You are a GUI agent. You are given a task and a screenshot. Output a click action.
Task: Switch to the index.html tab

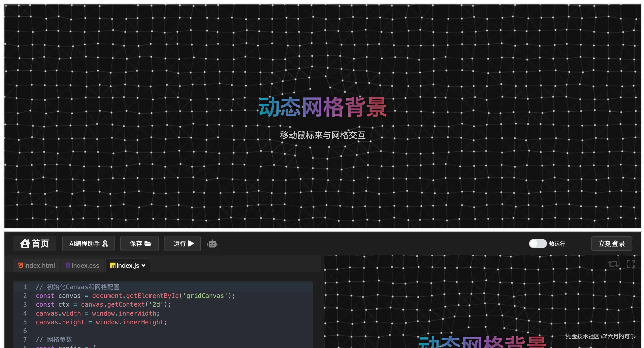tap(36, 265)
